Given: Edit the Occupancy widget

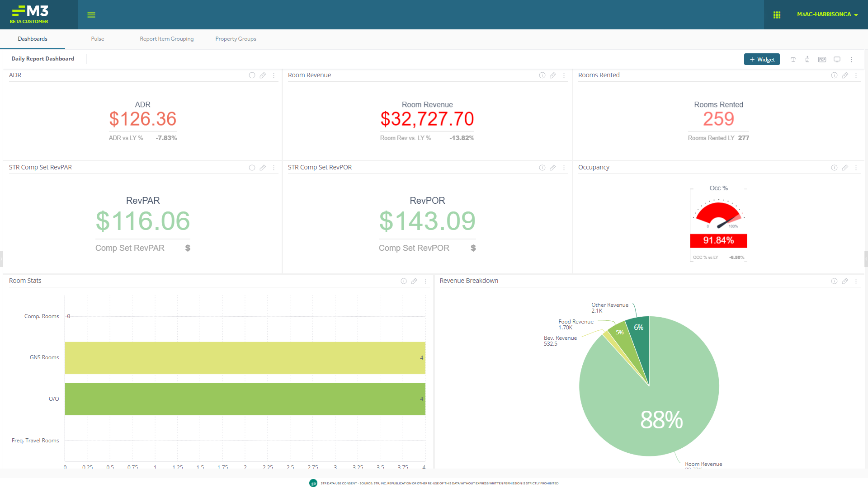Looking at the screenshot, I should [x=845, y=168].
